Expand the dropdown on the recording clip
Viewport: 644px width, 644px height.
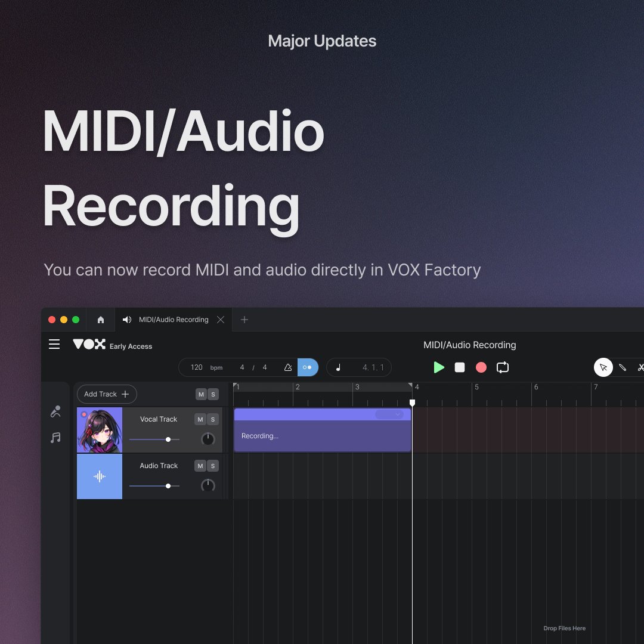[x=390, y=414]
